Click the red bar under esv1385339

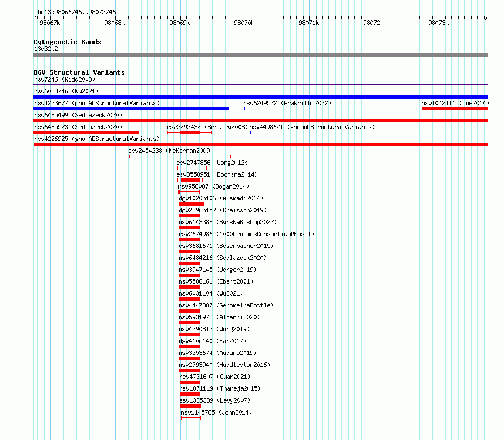pos(190,406)
